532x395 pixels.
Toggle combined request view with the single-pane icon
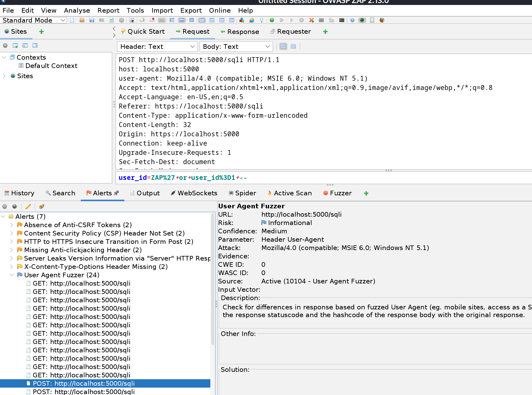(293, 46)
